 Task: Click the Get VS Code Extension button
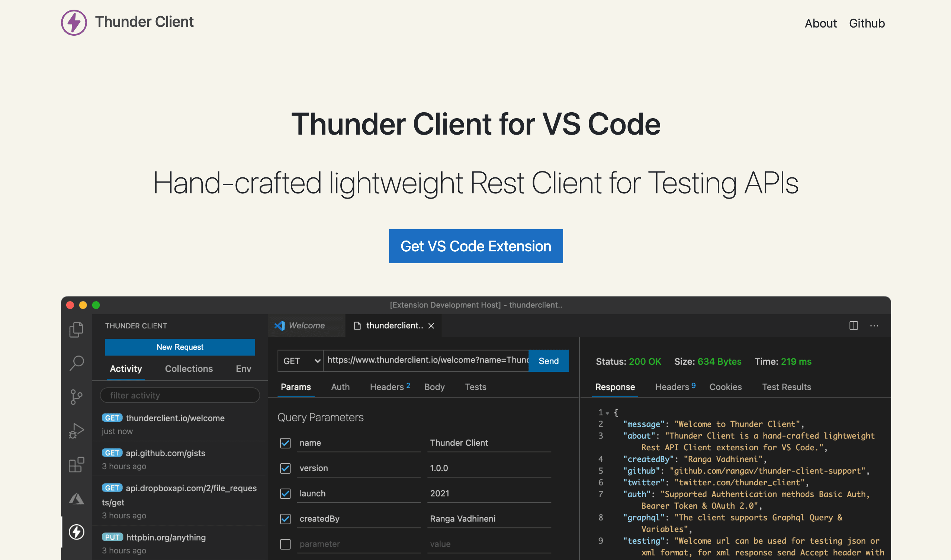click(x=475, y=246)
